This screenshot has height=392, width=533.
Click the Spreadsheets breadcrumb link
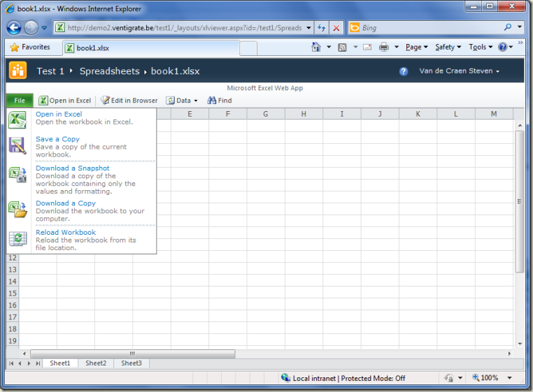(x=109, y=71)
